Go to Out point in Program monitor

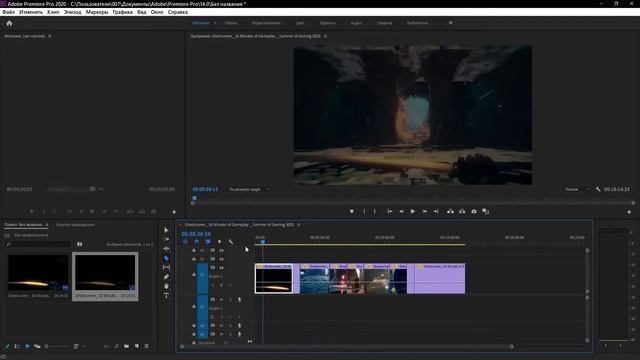point(436,211)
